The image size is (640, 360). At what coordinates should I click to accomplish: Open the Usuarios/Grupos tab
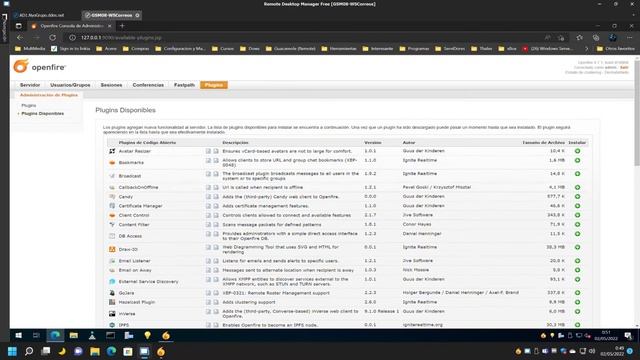[70, 85]
